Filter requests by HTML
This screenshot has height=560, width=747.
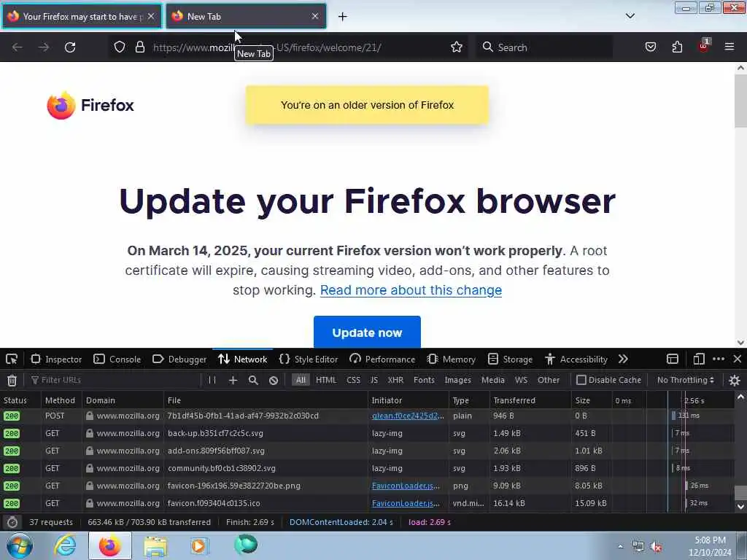tap(326, 380)
